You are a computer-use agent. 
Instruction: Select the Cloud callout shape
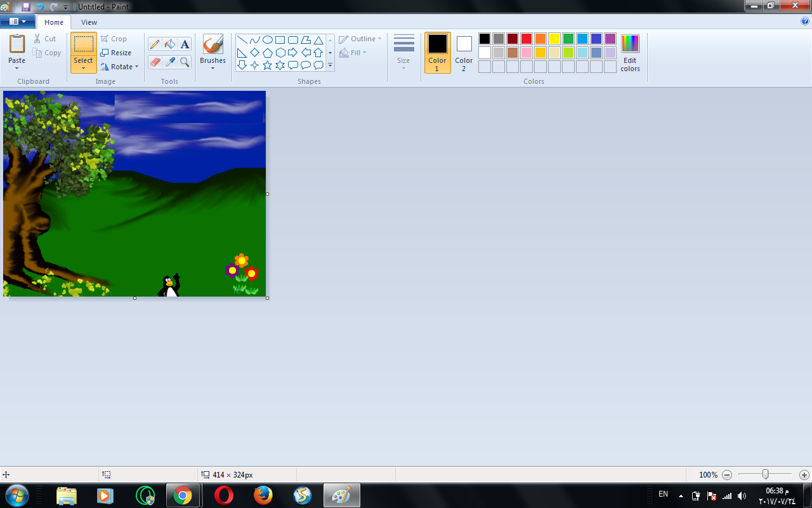pos(318,65)
